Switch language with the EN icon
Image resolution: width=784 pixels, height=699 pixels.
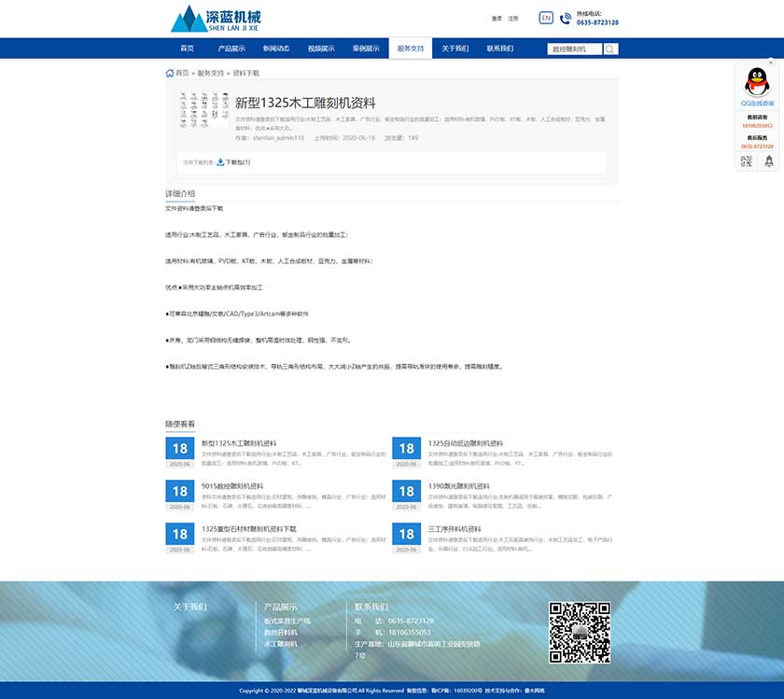coord(546,18)
